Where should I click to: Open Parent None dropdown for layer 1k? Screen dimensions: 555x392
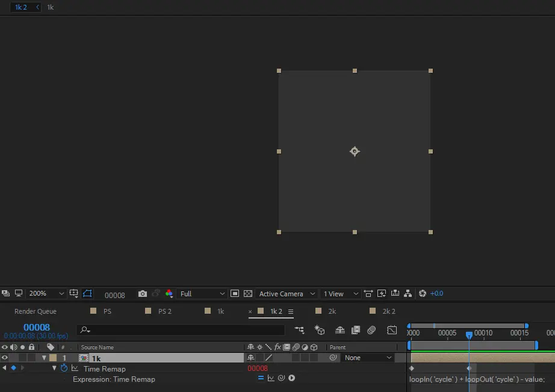[x=367, y=358]
